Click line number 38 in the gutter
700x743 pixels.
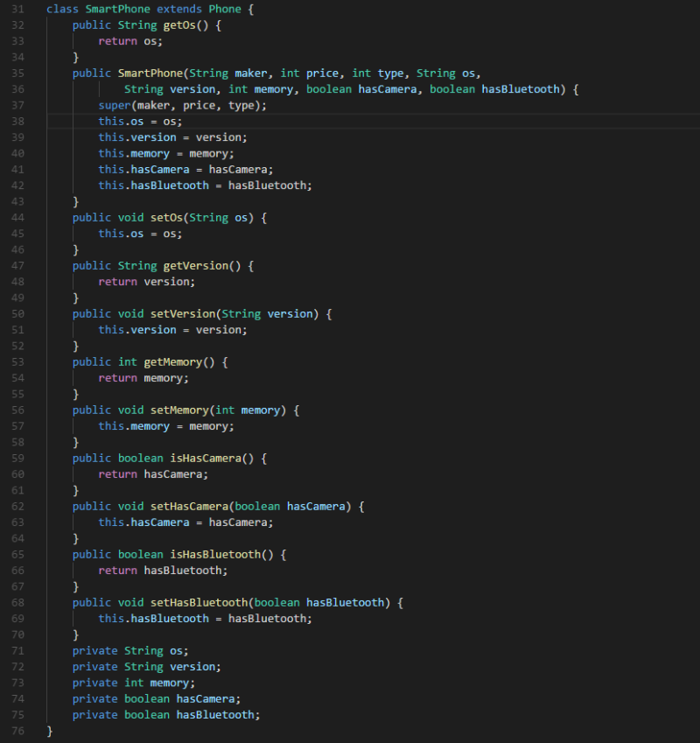(x=18, y=121)
